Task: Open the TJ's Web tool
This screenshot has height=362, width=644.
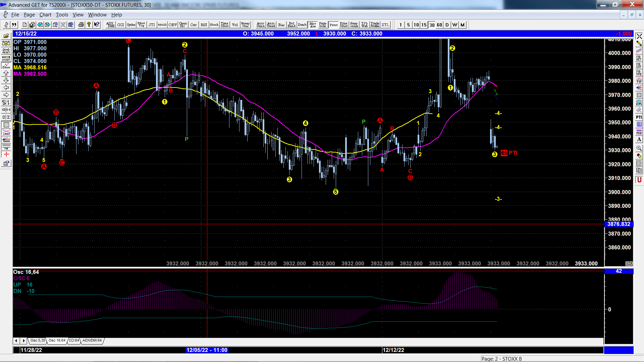Action: click(x=365, y=25)
